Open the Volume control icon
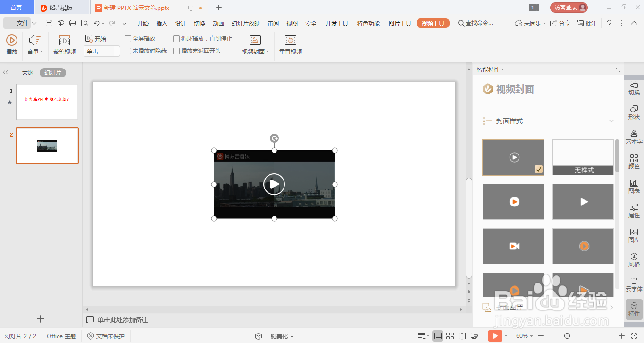Image resolution: width=644 pixels, height=343 pixels. [x=34, y=41]
